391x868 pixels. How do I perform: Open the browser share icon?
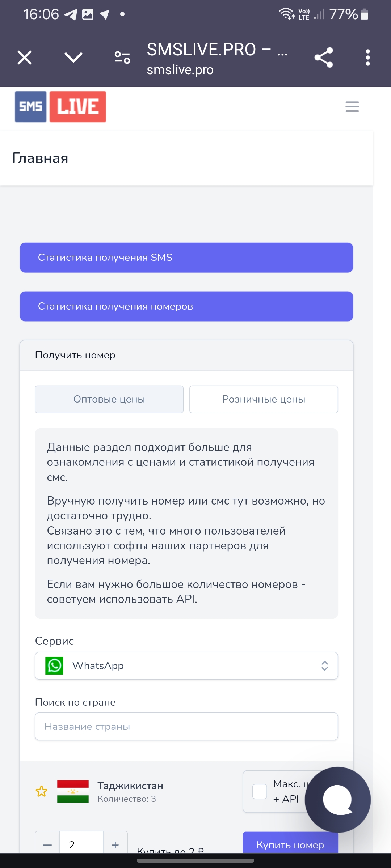[x=323, y=58]
